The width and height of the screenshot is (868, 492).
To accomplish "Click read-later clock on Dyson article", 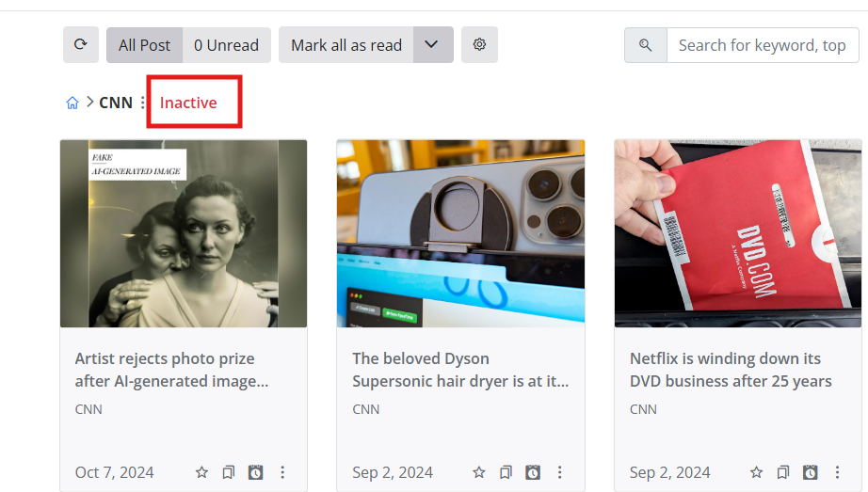I will tap(533, 472).
